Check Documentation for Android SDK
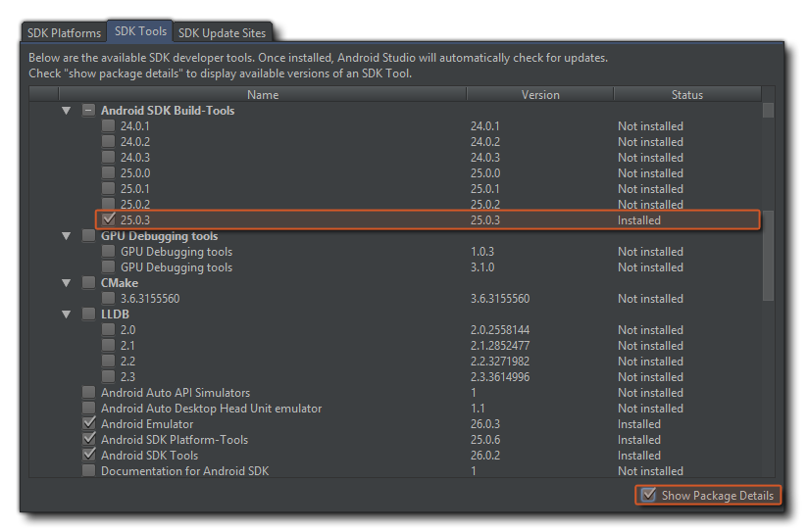 [x=89, y=471]
